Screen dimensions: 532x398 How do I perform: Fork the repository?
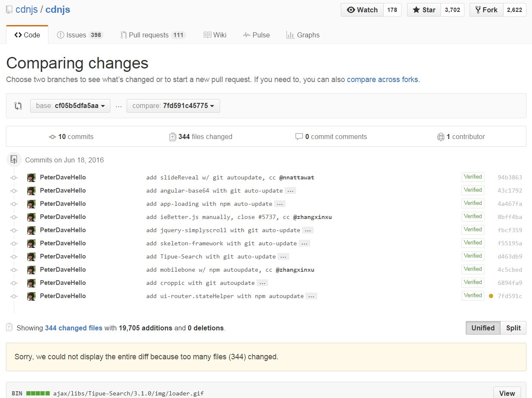[486, 10]
